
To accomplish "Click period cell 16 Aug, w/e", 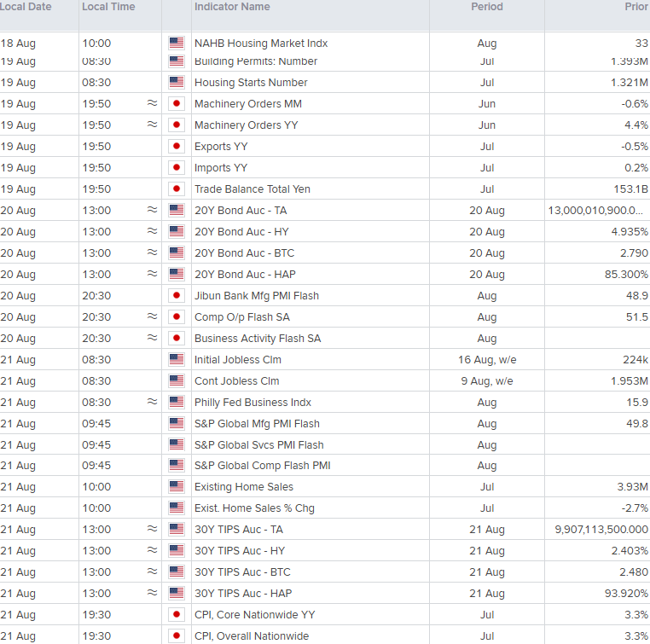I will tap(487, 360).
